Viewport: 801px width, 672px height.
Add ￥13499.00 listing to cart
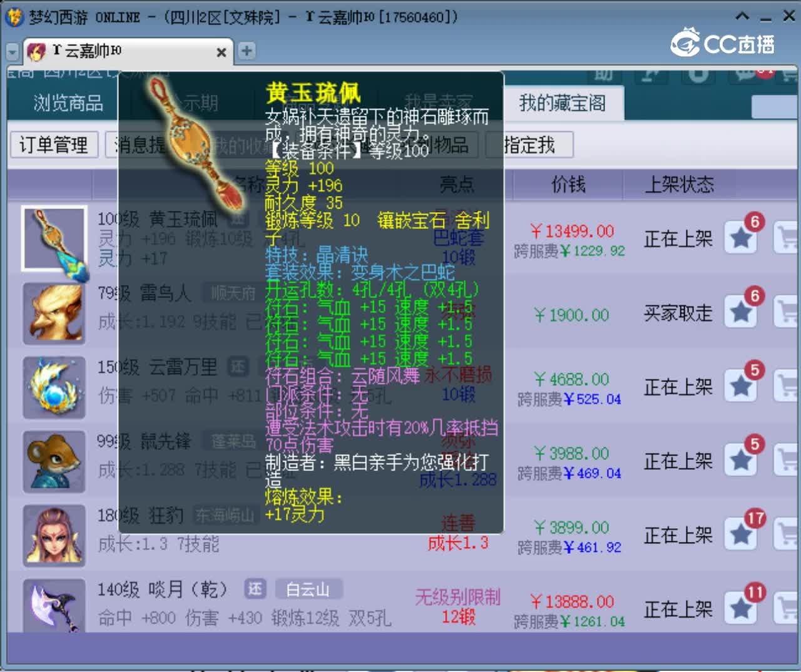pyautogui.click(x=787, y=238)
